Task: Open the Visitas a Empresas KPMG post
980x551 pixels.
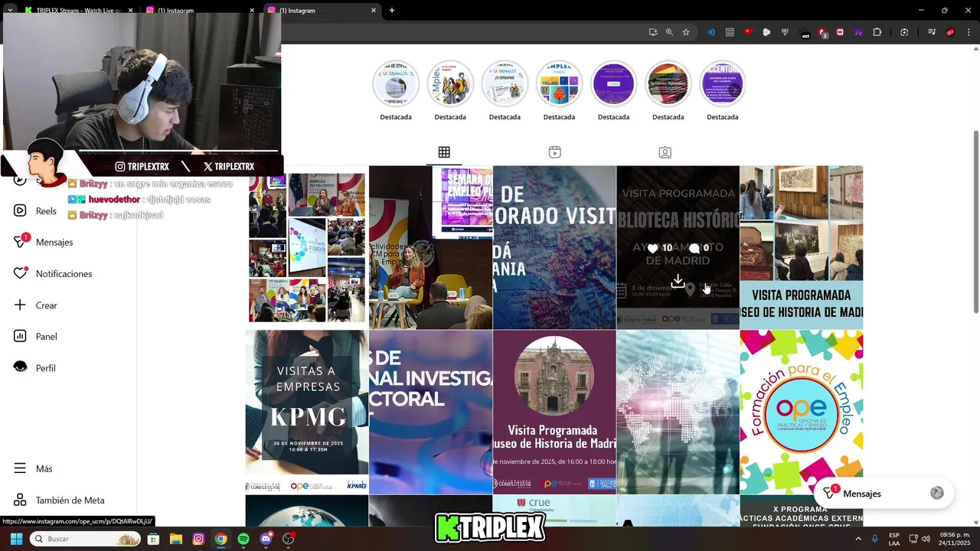Action: click(307, 412)
